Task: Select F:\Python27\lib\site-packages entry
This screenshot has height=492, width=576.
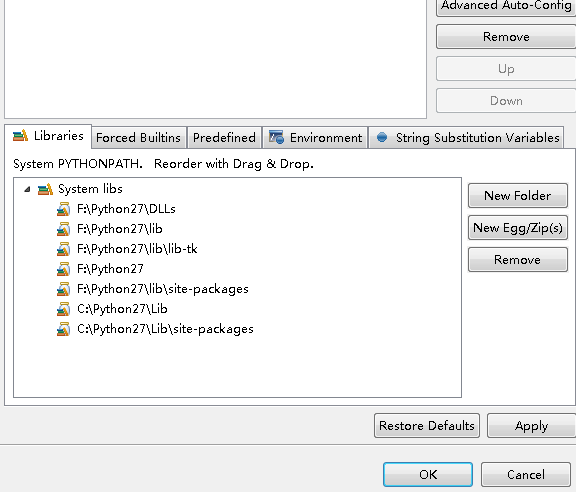Action: click(x=163, y=289)
